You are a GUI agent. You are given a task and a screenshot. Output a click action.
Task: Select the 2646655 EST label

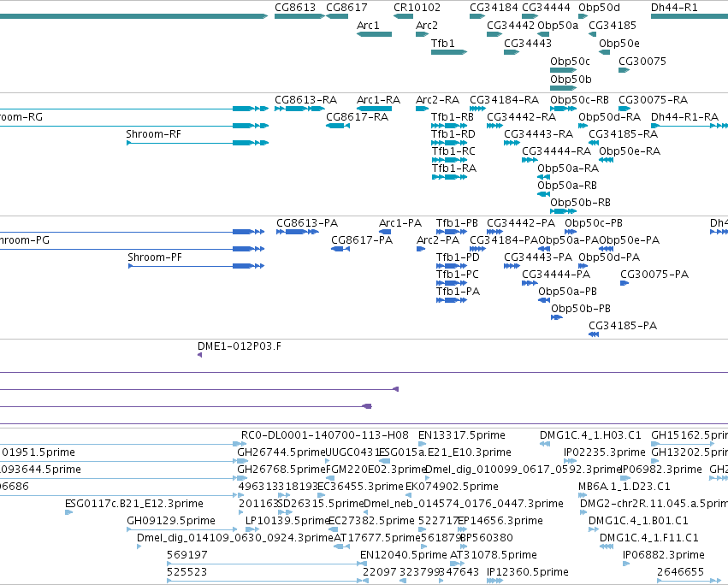[681, 572]
